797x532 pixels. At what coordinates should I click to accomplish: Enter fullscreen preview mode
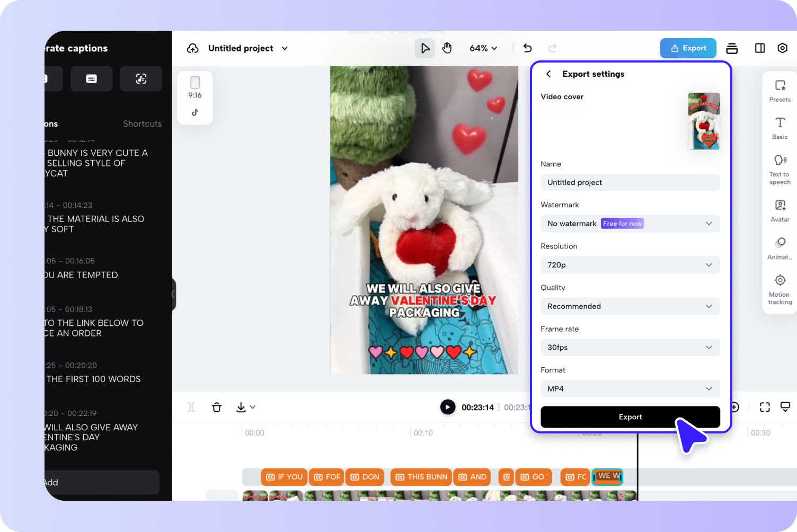[x=765, y=407]
